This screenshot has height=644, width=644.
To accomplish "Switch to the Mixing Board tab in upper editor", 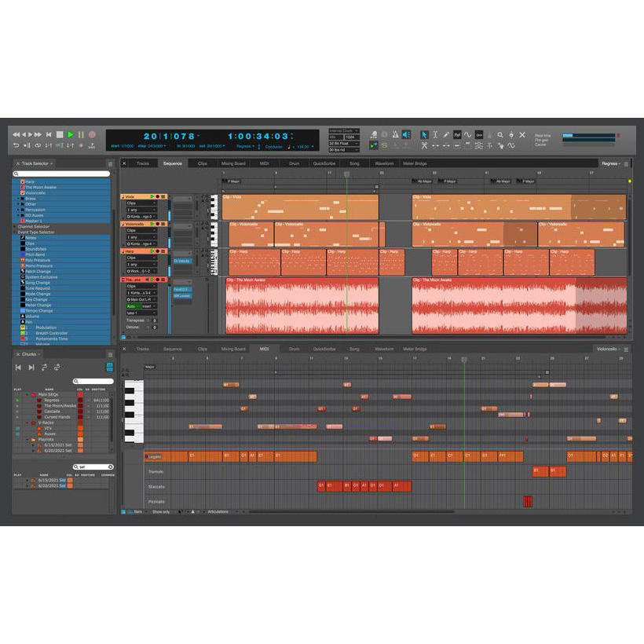I will [x=233, y=163].
